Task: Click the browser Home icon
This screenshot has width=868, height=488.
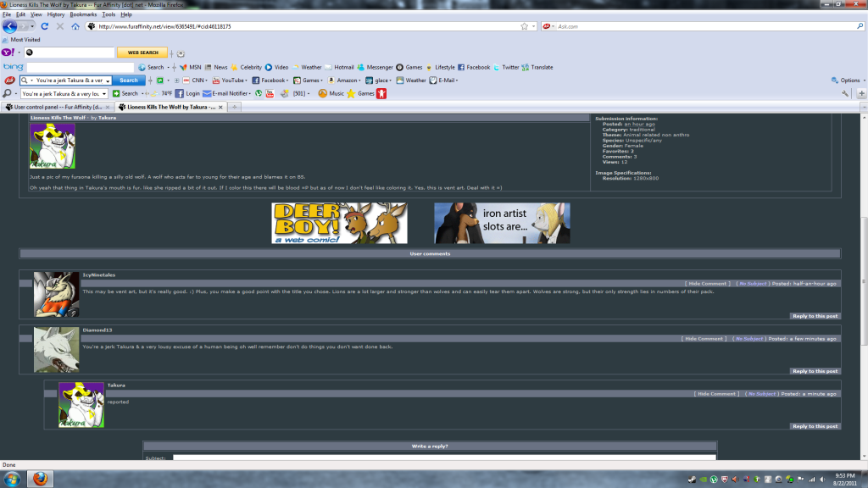Action: pos(75,26)
